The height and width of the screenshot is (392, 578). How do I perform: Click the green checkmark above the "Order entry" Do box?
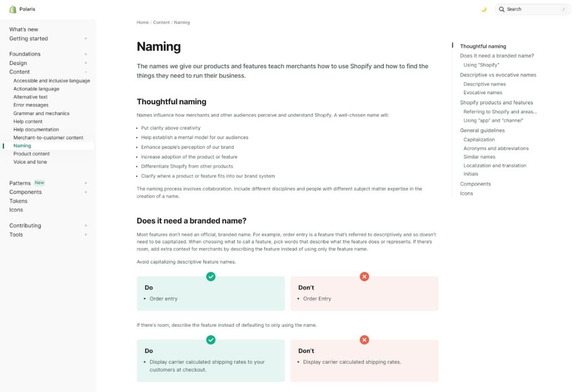click(211, 276)
